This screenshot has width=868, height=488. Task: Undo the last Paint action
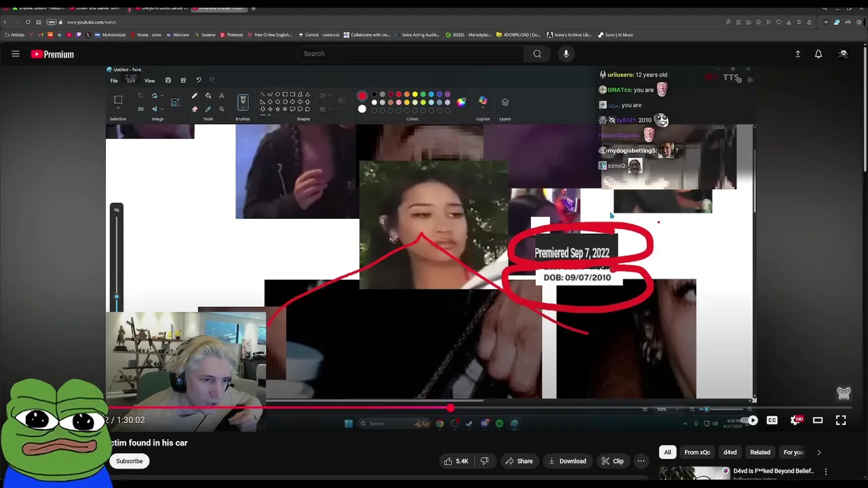coord(199,81)
